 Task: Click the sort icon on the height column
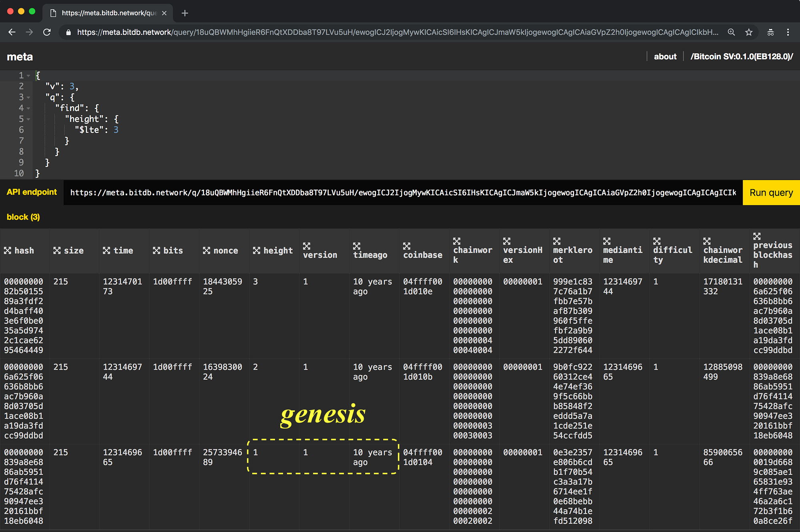257,250
